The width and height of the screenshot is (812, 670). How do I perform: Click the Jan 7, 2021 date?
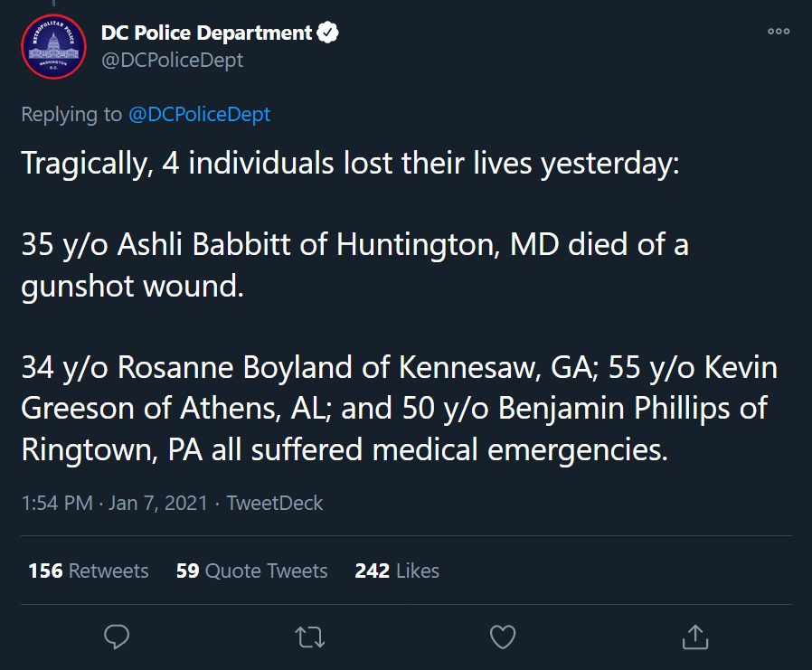[x=158, y=504]
